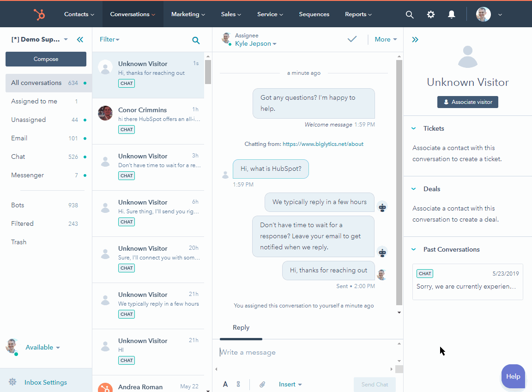Collapse the inbox sidebar with double chevron
Screen dimensions: 532x392
point(80,40)
